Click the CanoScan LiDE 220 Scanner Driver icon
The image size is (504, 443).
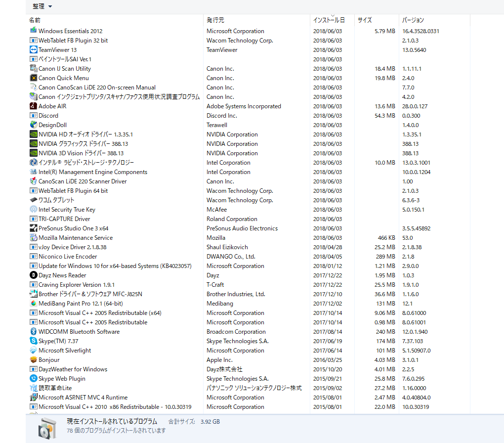(34, 181)
